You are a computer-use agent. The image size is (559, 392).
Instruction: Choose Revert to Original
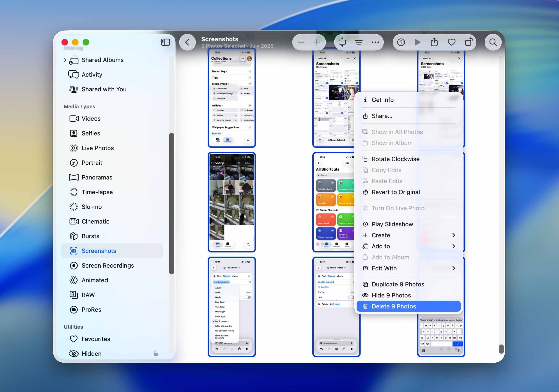(408, 192)
